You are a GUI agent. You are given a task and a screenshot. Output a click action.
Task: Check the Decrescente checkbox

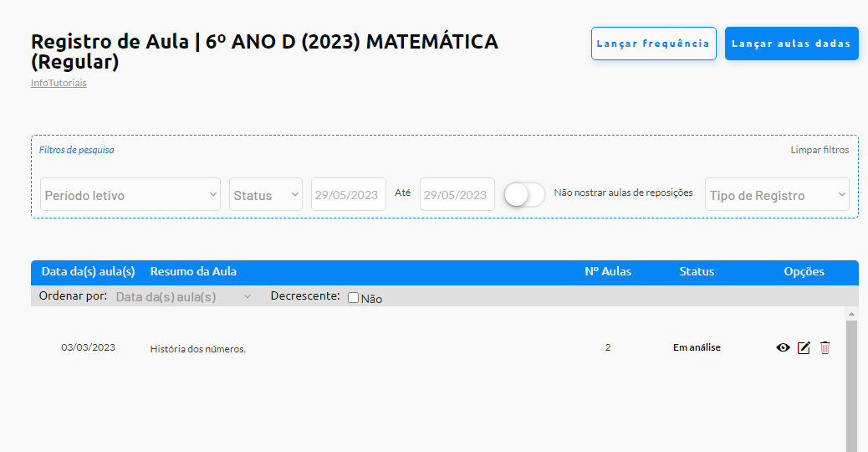(x=353, y=298)
